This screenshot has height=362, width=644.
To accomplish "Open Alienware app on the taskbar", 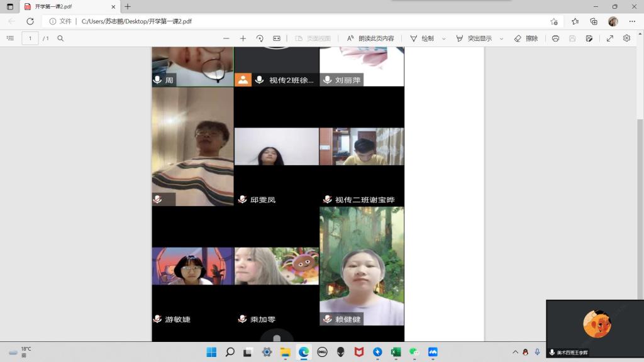I will (x=340, y=352).
